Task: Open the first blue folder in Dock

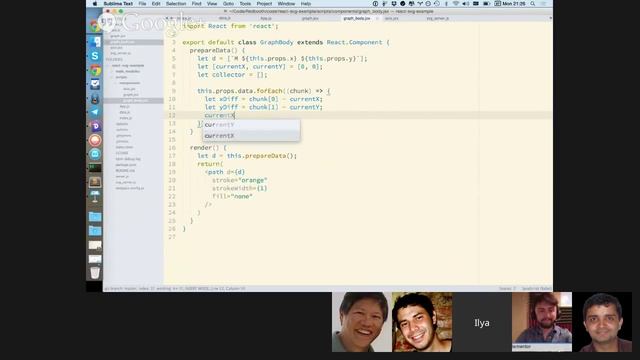Action: [95, 217]
